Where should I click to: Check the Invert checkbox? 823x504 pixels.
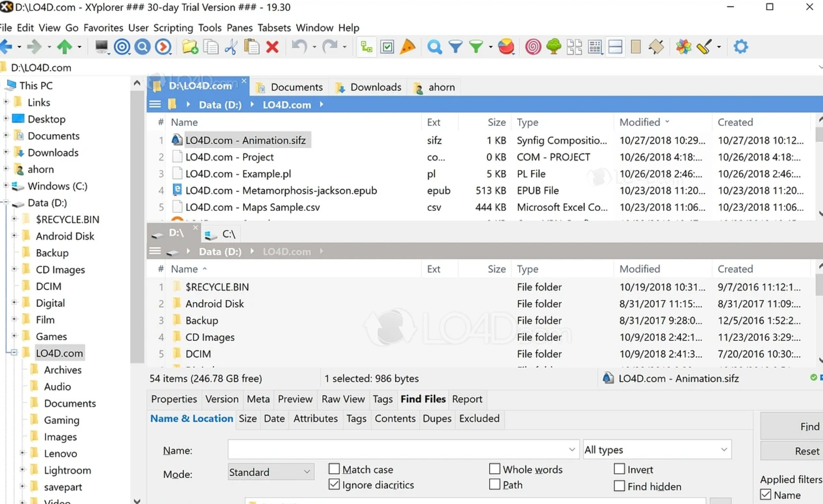pos(619,469)
